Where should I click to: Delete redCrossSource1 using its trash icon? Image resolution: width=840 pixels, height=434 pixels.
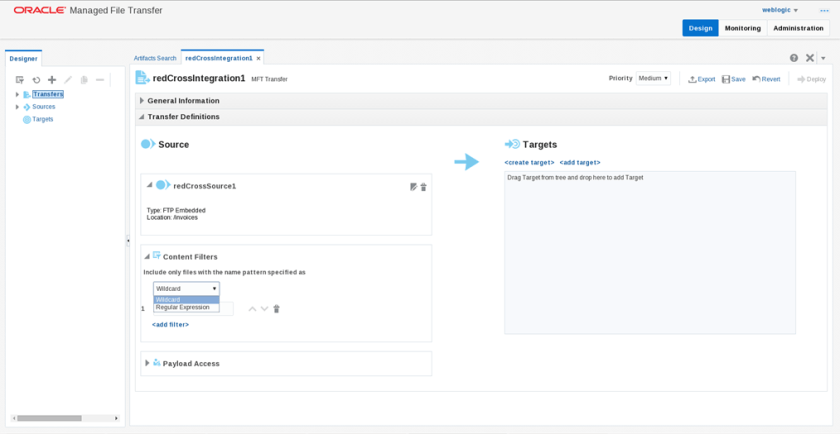(423, 187)
